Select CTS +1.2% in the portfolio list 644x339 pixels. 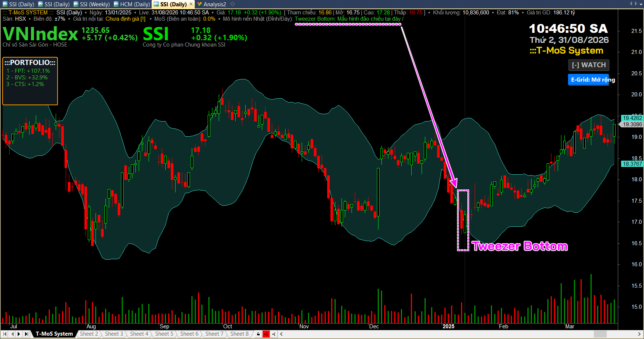(x=25, y=84)
